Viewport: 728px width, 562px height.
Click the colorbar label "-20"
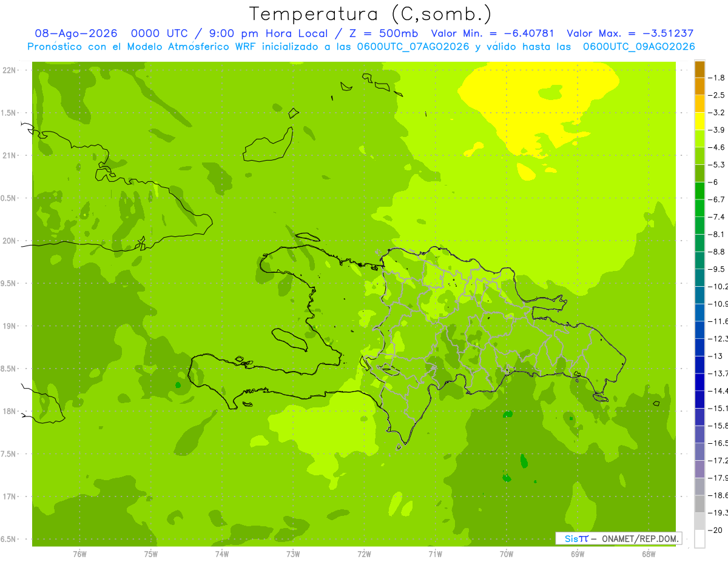coord(716,530)
